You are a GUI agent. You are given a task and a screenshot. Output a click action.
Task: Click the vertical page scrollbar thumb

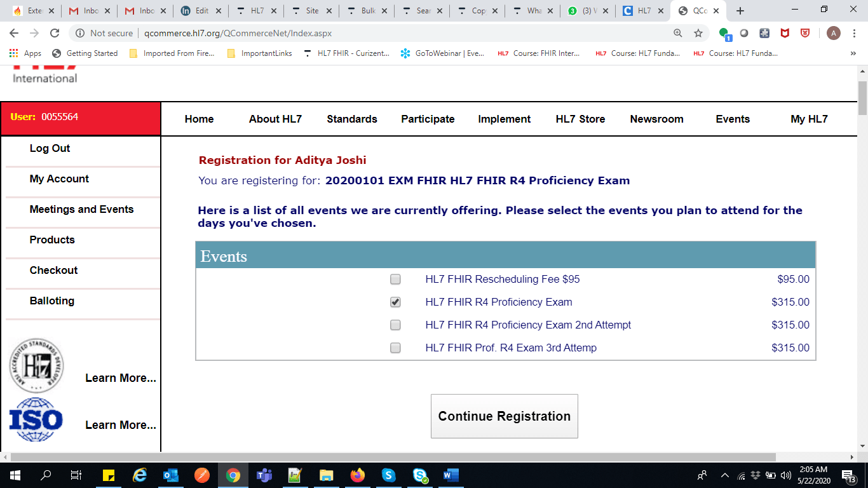[x=862, y=98]
